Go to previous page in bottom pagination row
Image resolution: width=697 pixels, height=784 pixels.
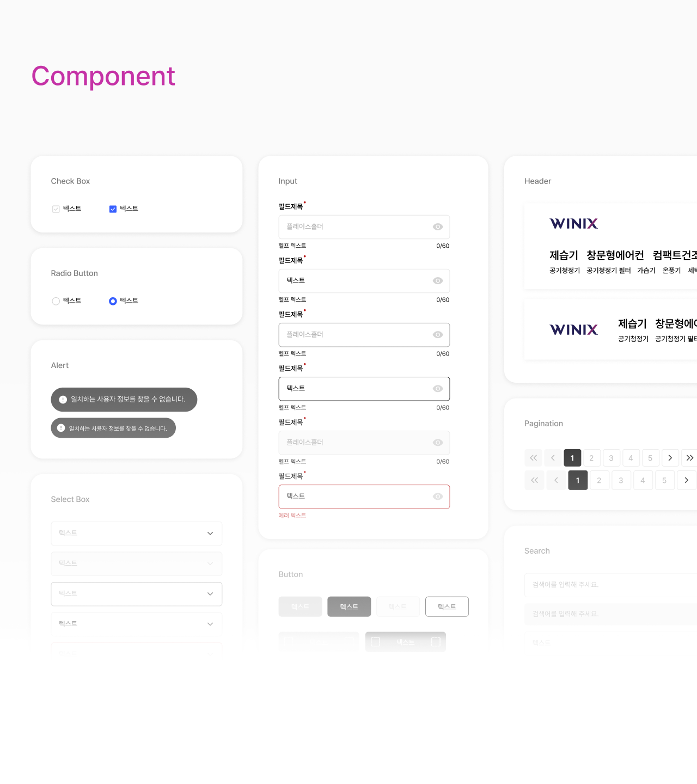[x=556, y=480]
